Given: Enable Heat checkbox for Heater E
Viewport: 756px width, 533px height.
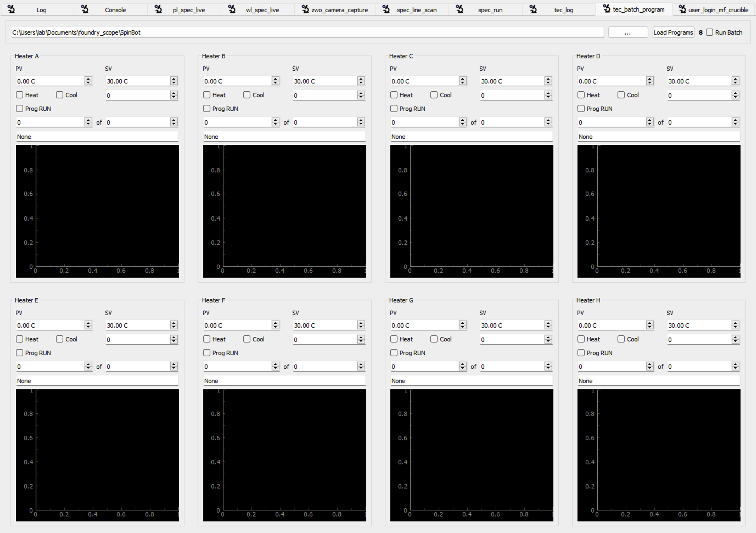Looking at the screenshot, I should [19, 339].
